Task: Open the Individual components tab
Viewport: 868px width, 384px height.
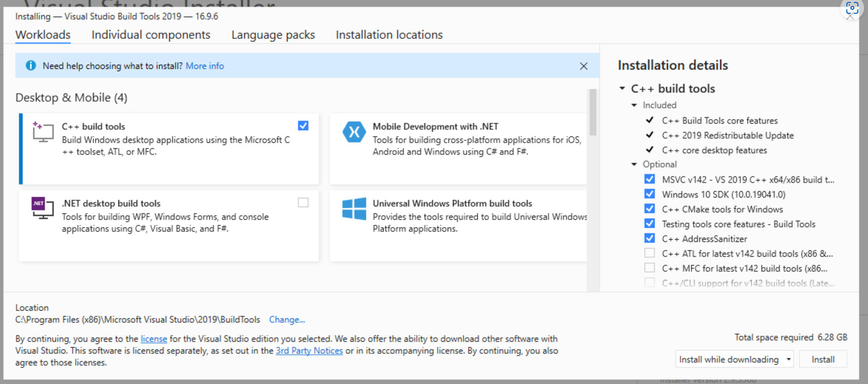Action: pos(151,35)
